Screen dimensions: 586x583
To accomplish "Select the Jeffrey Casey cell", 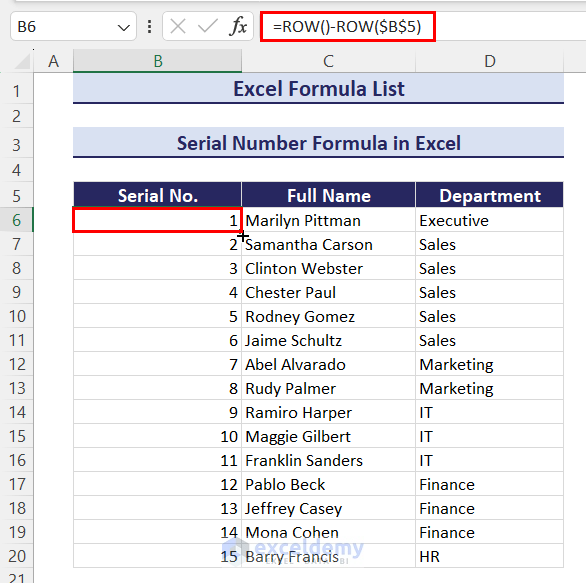I will click(x=329, y=508).
